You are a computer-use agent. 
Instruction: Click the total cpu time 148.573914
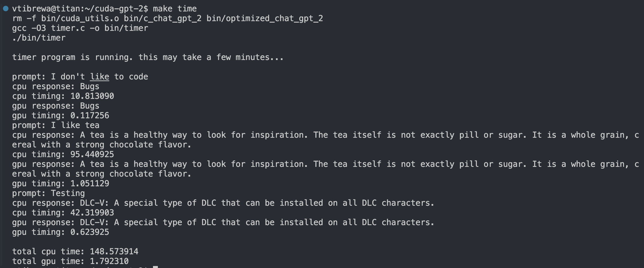click(x=114, y=251)
